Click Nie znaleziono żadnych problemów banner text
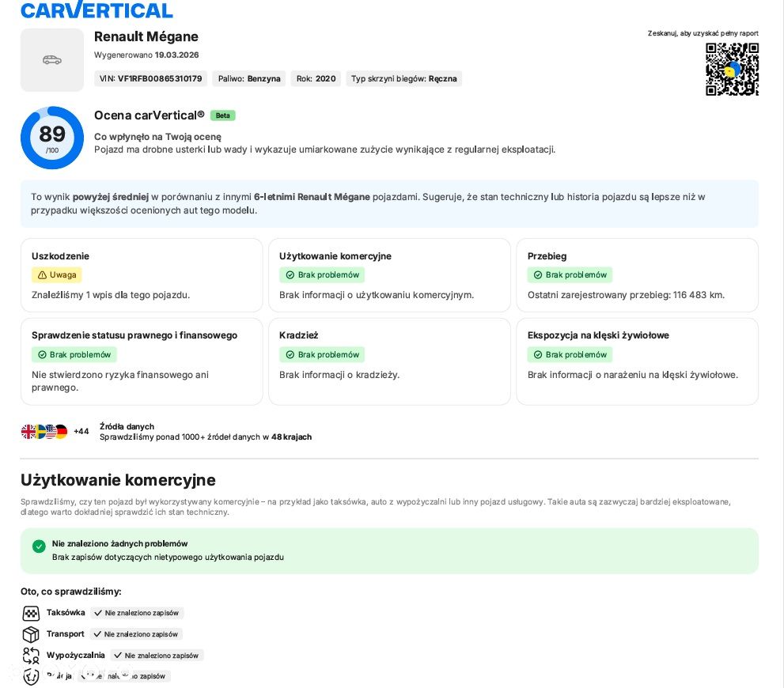This screenshot has width=784, height=688. tap(120, 543)
